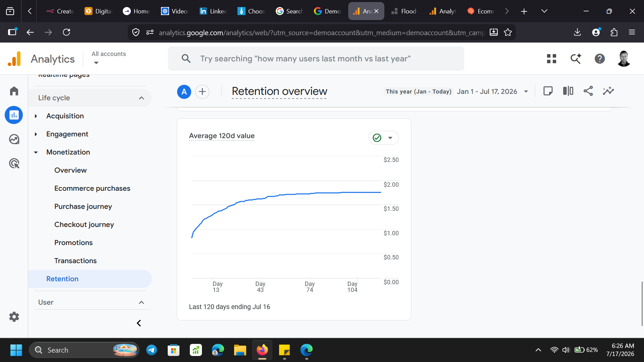Select the Reports icon in left rail
The width and height of the screenshot is (644, 362).
point(14,115)
